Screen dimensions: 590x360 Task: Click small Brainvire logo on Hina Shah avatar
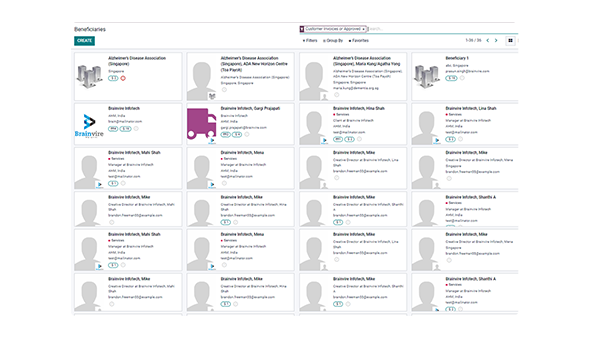coord(324,141)
